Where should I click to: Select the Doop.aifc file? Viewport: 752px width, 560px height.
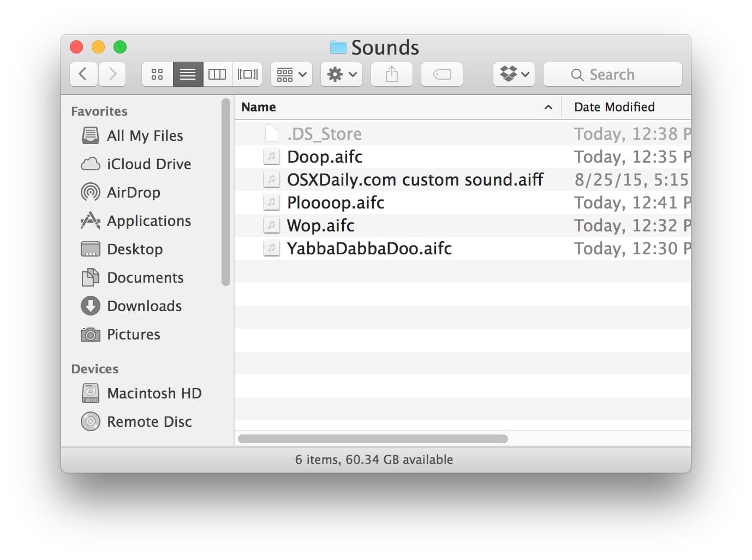pyautogui.click(x=463, y=157)
